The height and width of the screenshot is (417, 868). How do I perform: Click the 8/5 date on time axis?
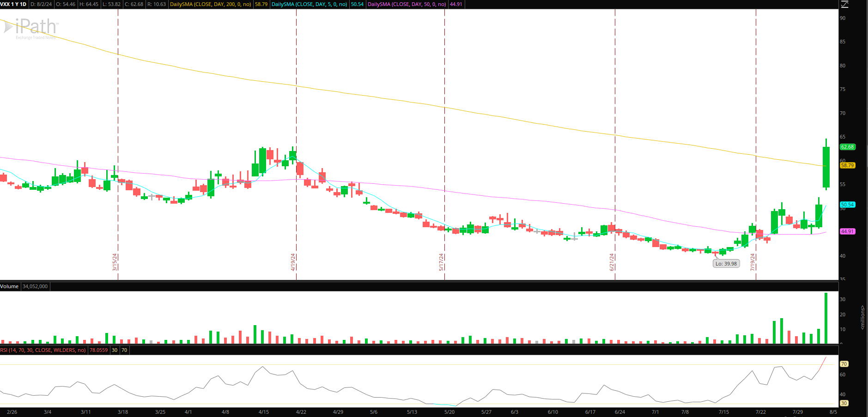click(833, 412)
